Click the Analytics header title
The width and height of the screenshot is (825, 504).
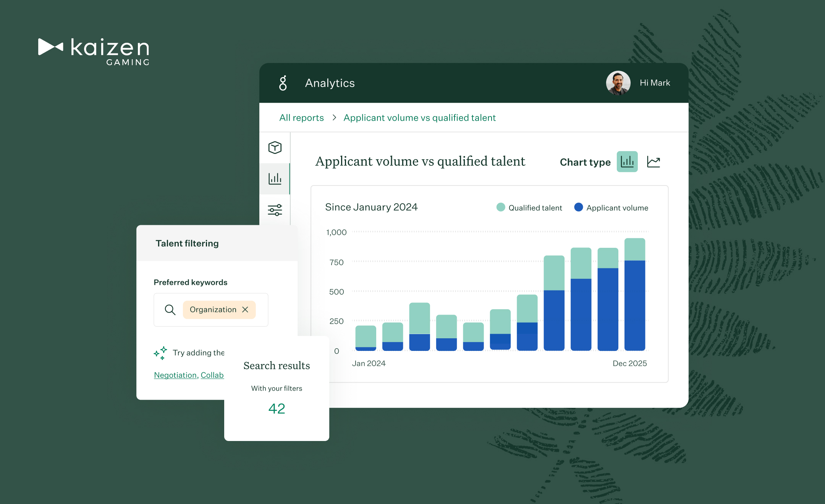click(330, 83)
